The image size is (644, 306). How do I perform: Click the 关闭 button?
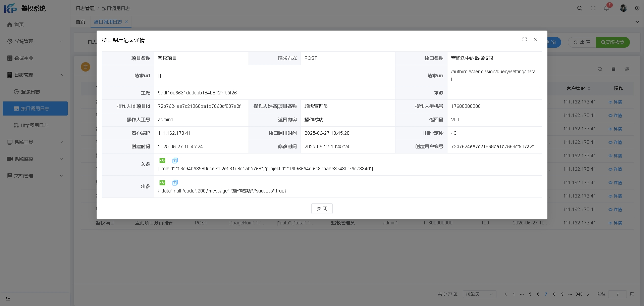322,209
